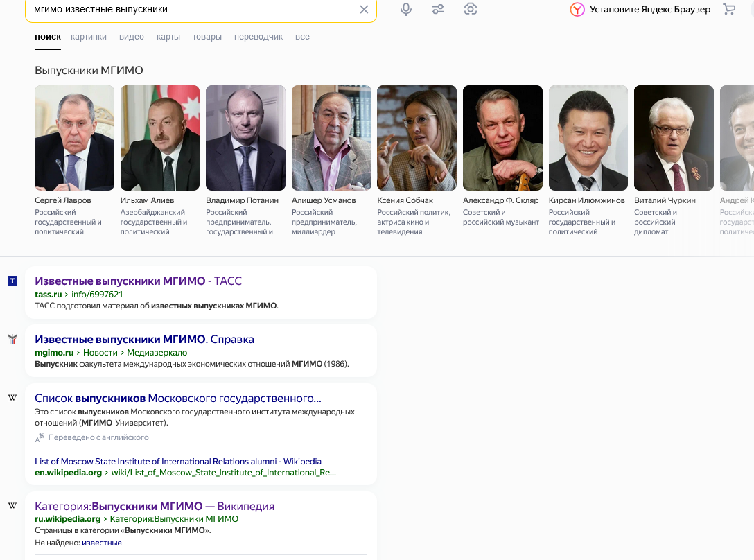
Task: Select the 'поиск' tab
Action: 48,37
